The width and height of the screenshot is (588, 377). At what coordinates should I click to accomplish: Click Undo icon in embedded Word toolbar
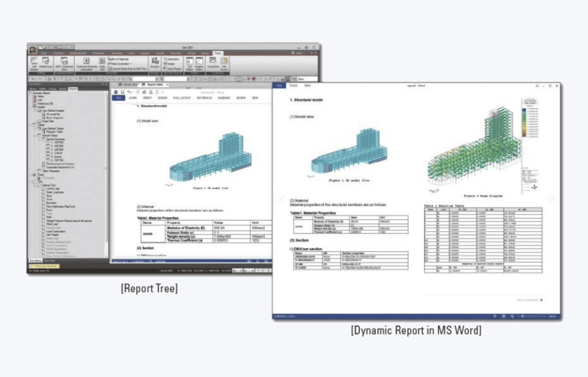[x=129, y=92]
